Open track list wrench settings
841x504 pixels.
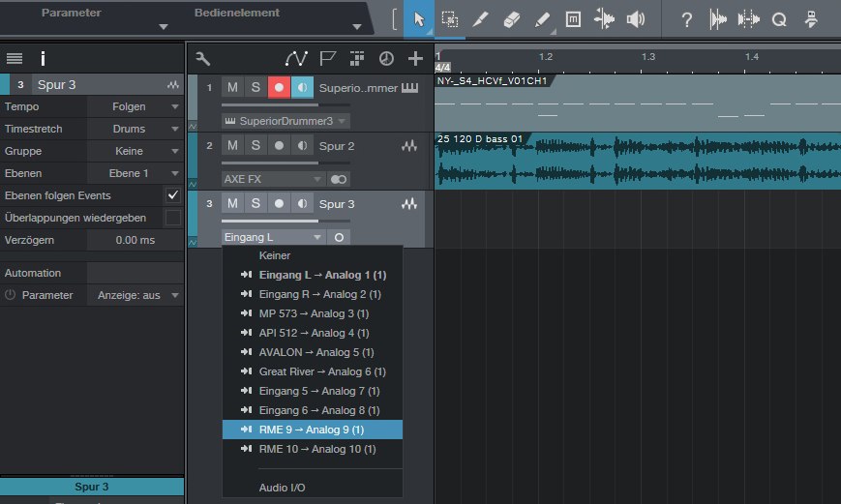(202, 58)
